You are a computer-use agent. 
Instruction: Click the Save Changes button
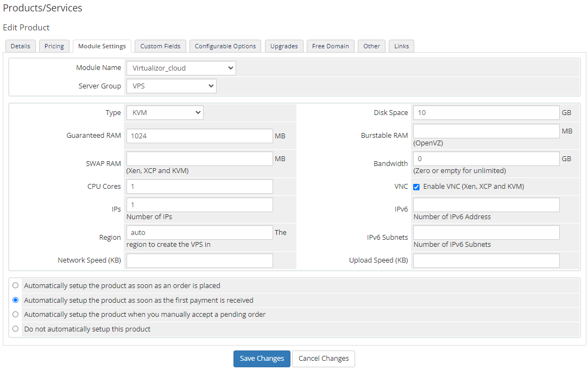pyautogui.click(x=262, y=359)
